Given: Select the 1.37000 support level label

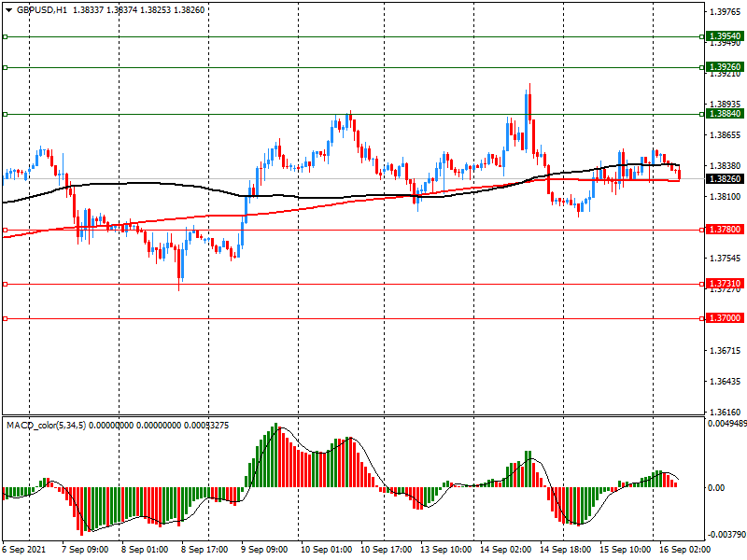Looking at the screenshot, I should (x=726, y=318).
